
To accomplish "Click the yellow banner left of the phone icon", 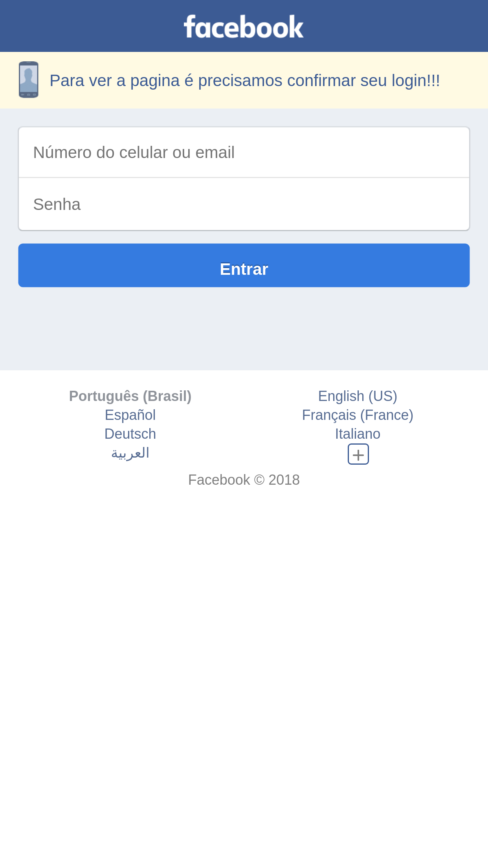I will pos(9,80).
